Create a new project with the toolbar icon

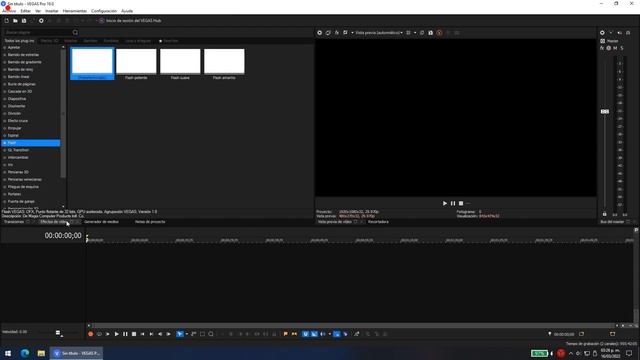pyautogui.click(x=7, y=20)
